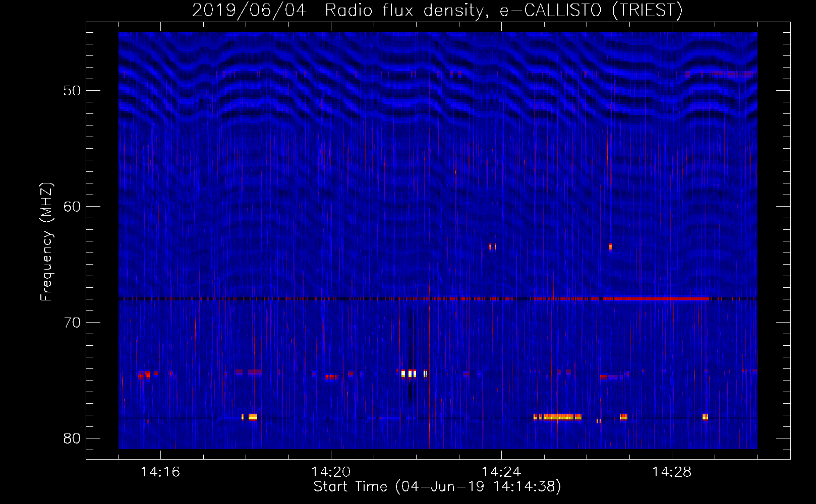Click the 14:20 time tick label

[x=331, y=472]
